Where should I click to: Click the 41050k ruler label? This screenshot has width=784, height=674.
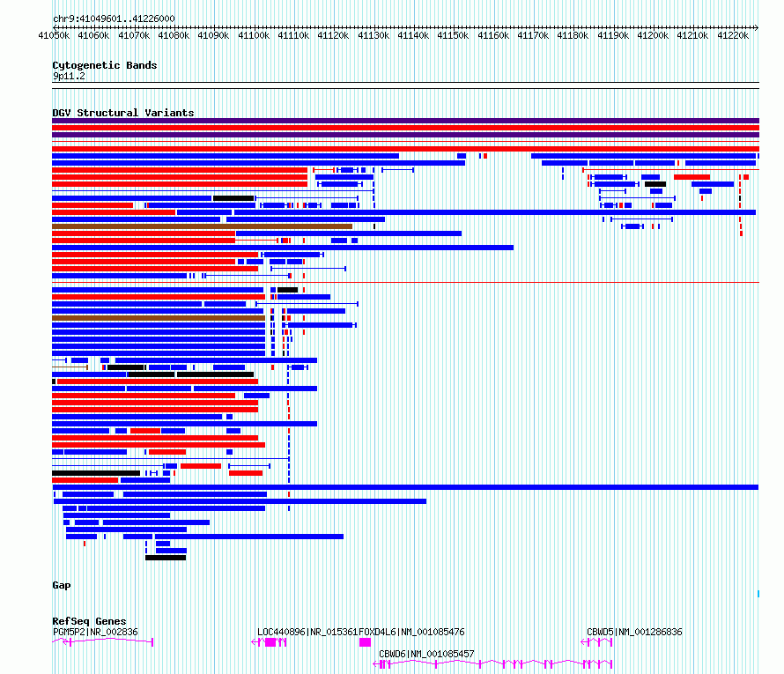click(54, 35)
